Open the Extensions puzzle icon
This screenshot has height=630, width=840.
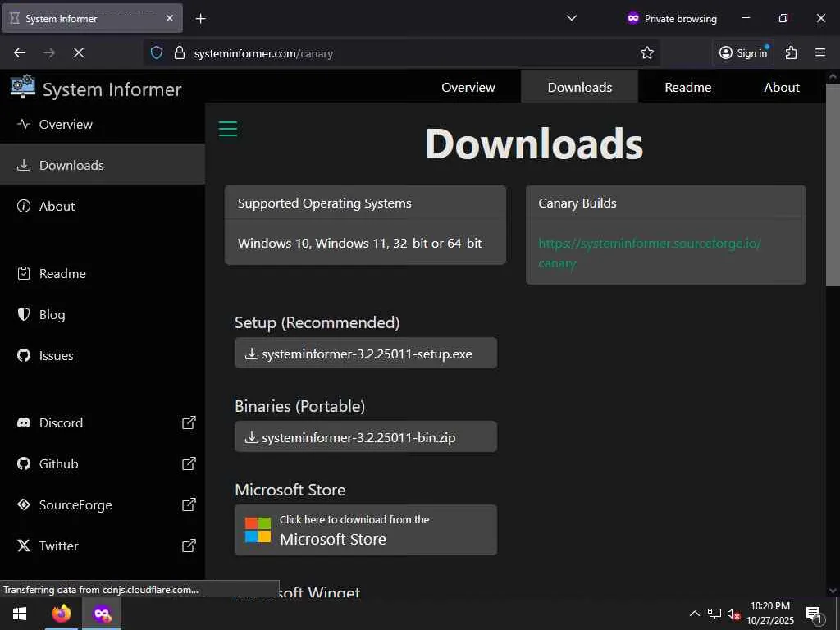(x=792, y=52)
